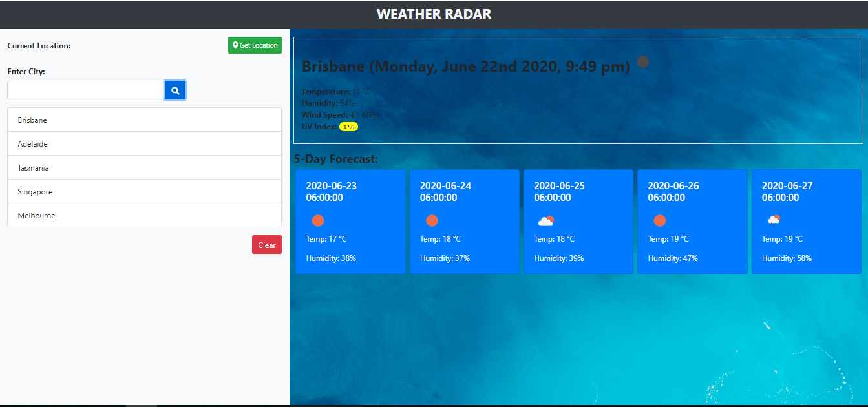Viewport: 868px width, 407px height.
Task: Focus the Enter City input field
Action: 86,90
